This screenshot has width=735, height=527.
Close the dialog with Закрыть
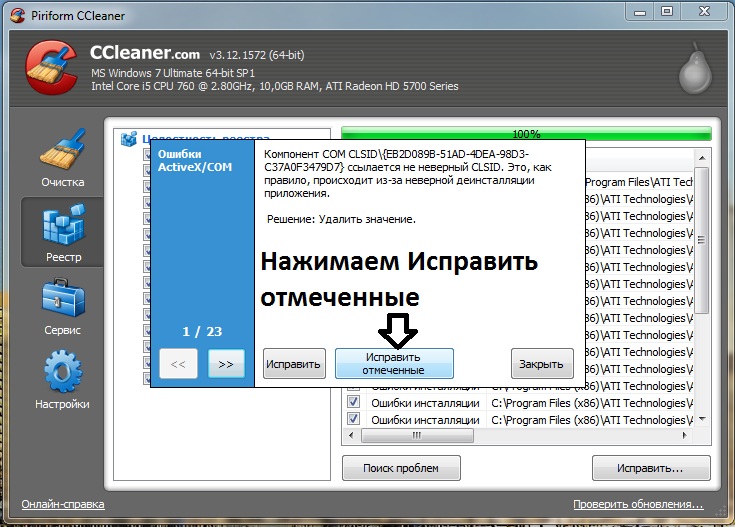point(542,364)
